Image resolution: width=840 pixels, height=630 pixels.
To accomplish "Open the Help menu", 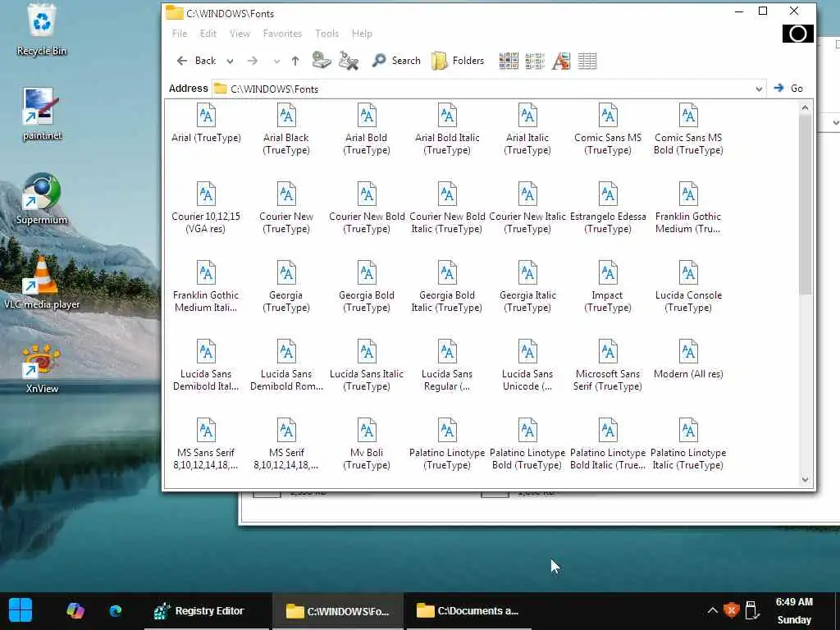I will click(362, 33).
